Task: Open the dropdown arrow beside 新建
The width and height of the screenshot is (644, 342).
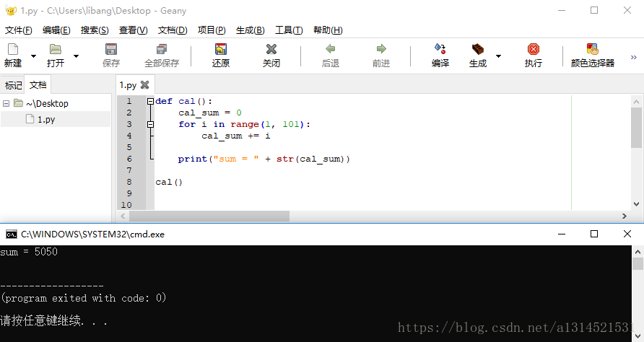Action: (34, 56)
